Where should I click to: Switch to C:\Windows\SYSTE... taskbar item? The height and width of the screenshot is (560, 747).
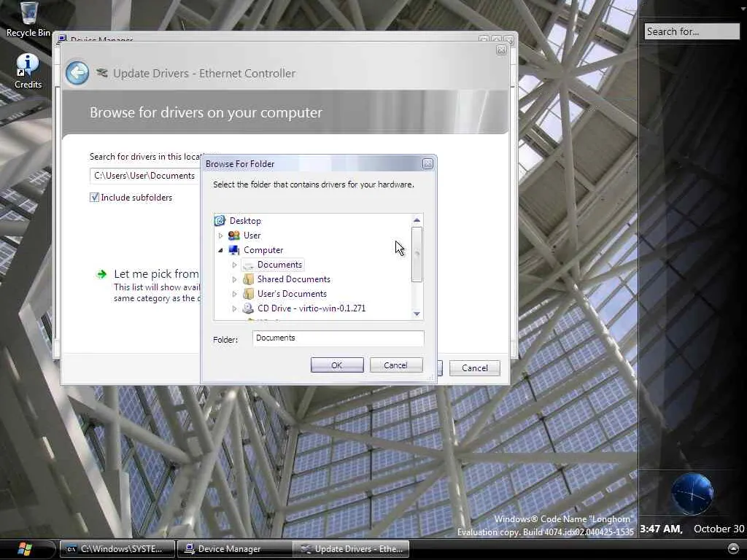[x=117, y=549]
